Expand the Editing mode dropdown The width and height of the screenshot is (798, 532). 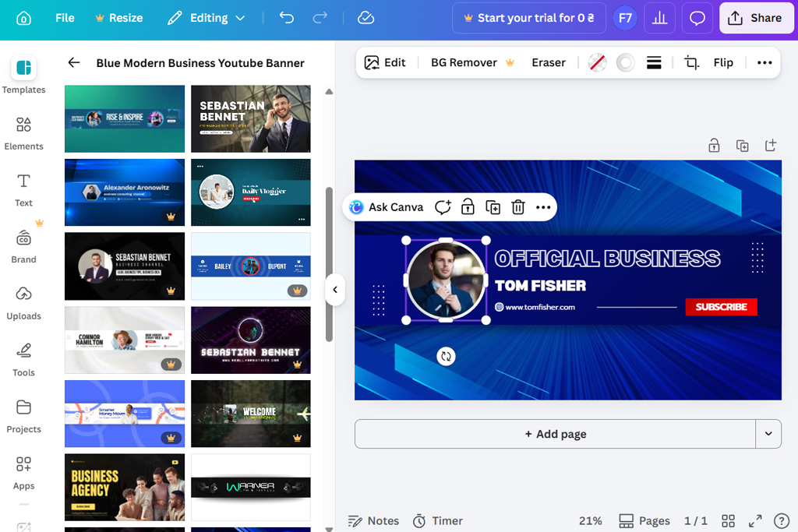point(207,19)
